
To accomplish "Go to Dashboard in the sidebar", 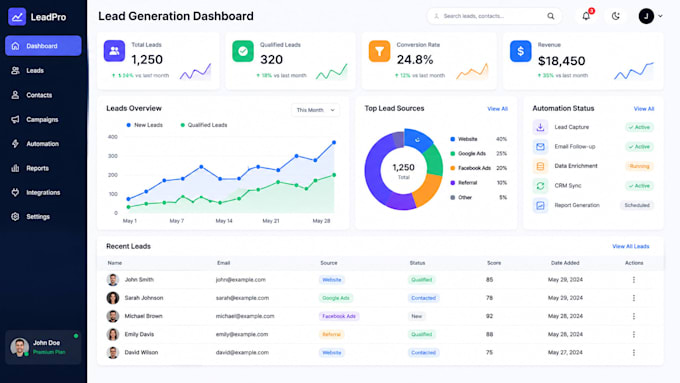I will pos(43,46).
